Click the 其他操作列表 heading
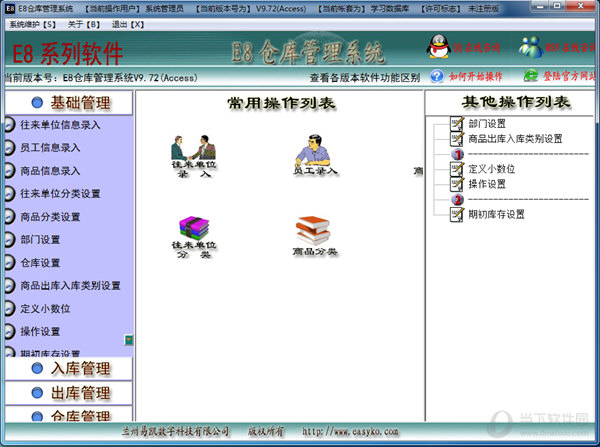 515,102
